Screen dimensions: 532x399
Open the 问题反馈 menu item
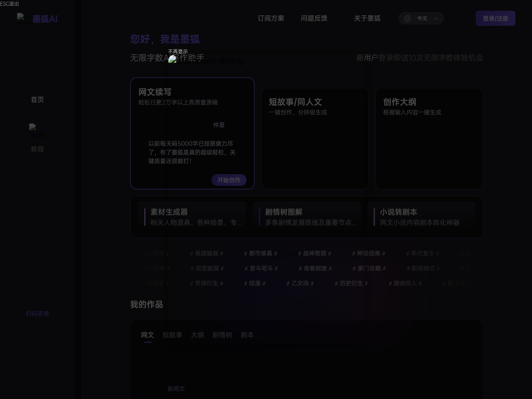314,18
